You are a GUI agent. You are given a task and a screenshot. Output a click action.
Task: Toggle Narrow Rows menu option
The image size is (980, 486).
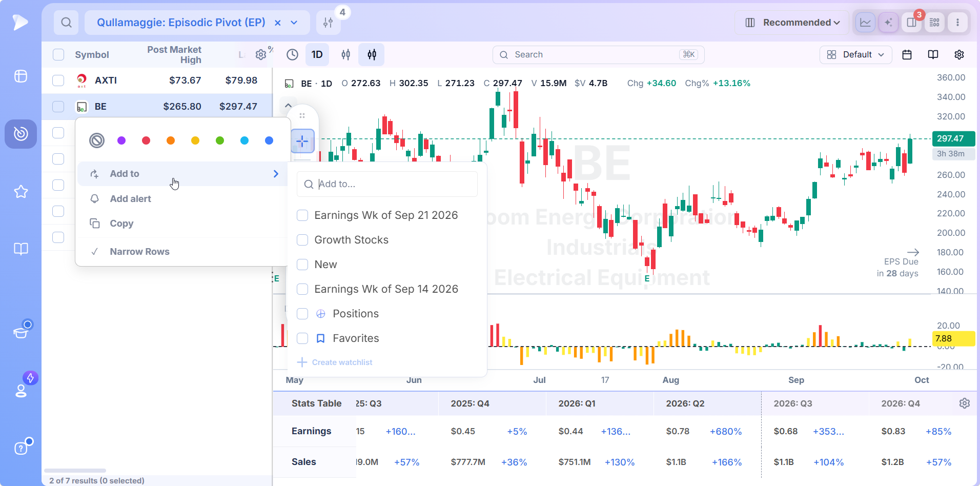(182, 252)
